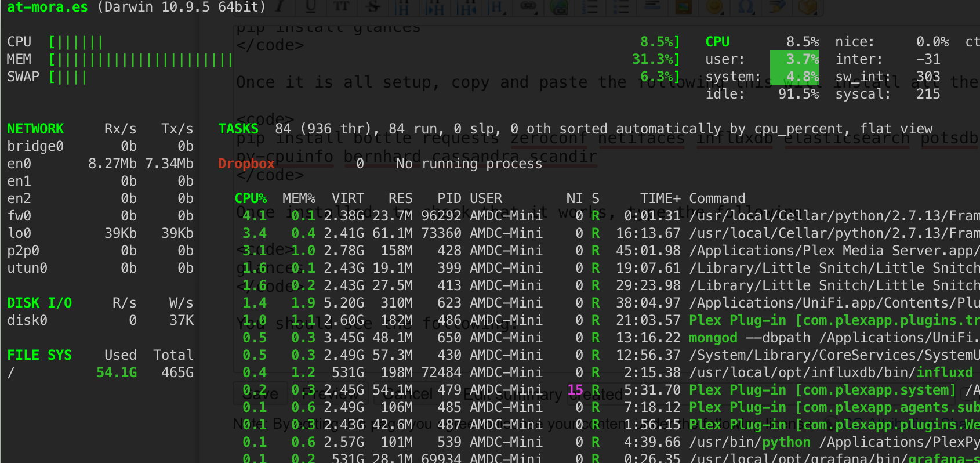Click the DISK I/O section heading
The height and width of the screenshot is (463, 980).
[39, 303]
